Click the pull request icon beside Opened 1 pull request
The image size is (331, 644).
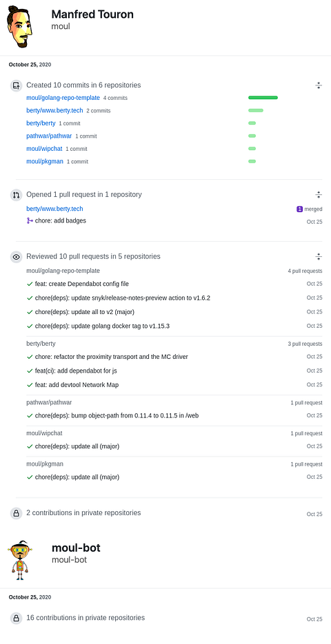pos(16,195)
